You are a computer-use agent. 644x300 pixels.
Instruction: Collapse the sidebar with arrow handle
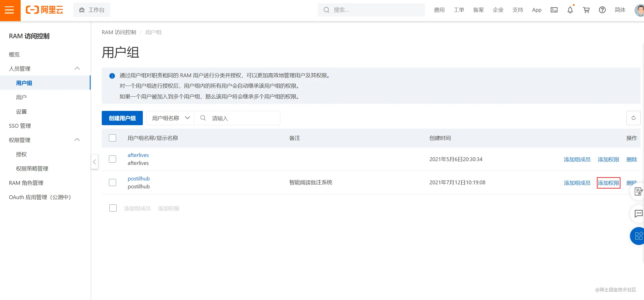pyautogui.click(x=94, y=162)
